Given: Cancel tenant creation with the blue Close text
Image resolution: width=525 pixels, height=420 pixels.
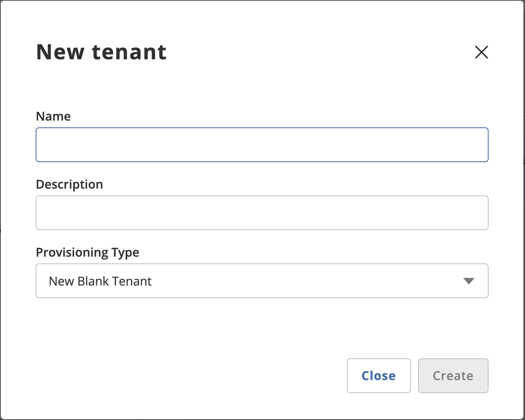Looking at the screenshot, I should pyautogui.click(x=379, y=376).
